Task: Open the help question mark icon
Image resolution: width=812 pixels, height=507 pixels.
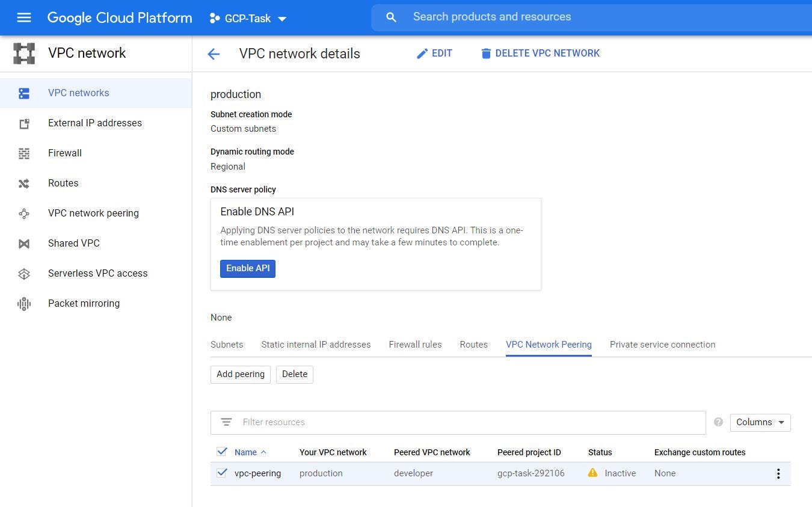Action: click(718, 422)
